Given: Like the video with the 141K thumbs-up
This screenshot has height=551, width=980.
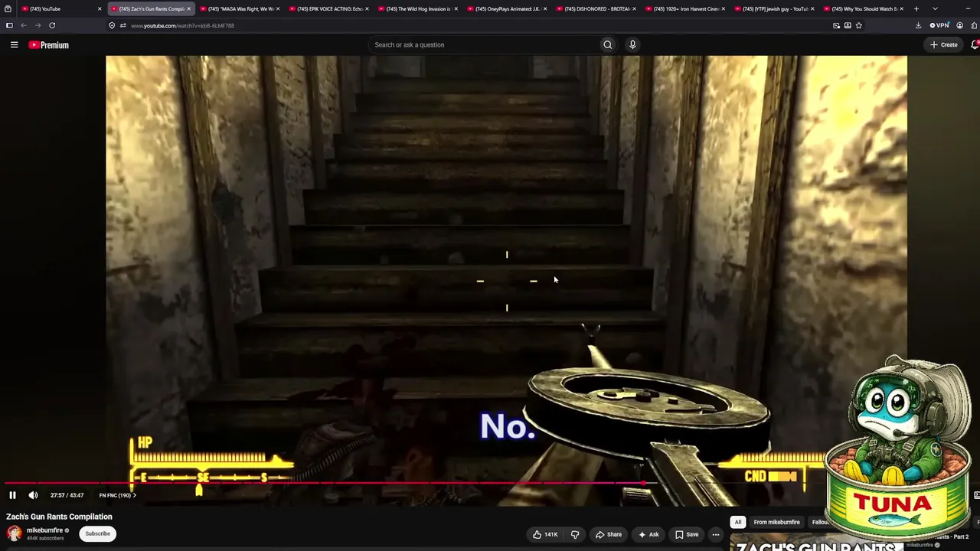Looking at the screenshot, I should [545, 534].
